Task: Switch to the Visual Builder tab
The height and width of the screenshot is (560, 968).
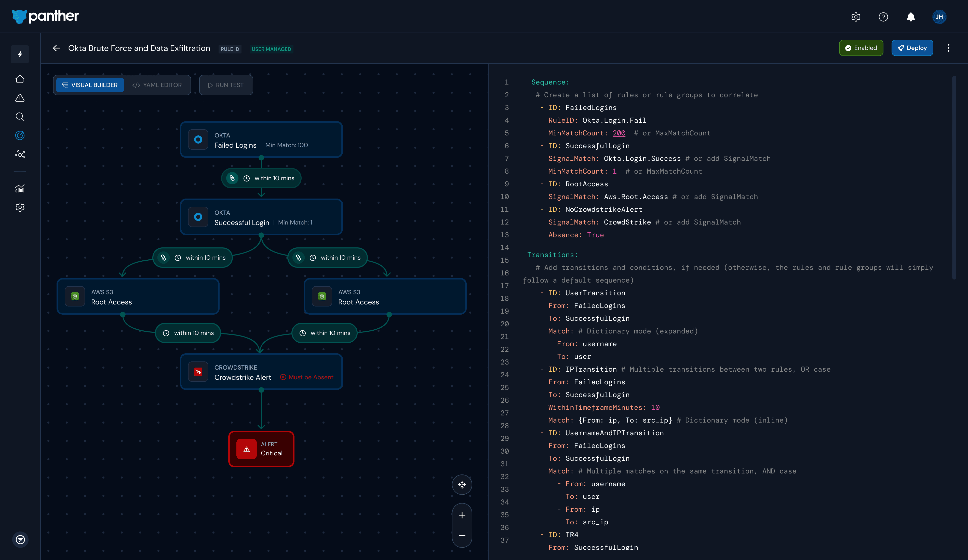Action: point(90,85)
